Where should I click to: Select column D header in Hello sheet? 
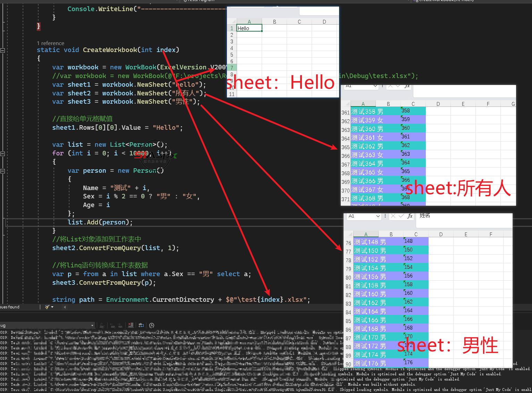tap(324, 22)
